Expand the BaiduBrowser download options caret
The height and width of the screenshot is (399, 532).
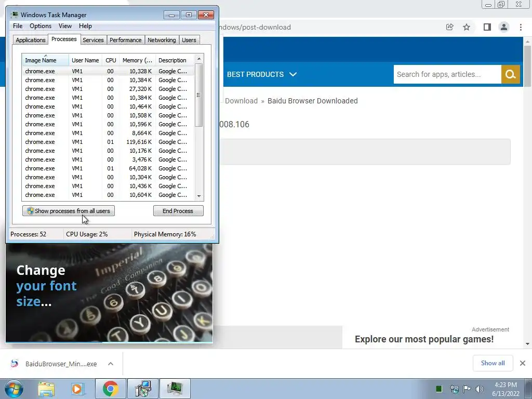click(x=111, y=364)
